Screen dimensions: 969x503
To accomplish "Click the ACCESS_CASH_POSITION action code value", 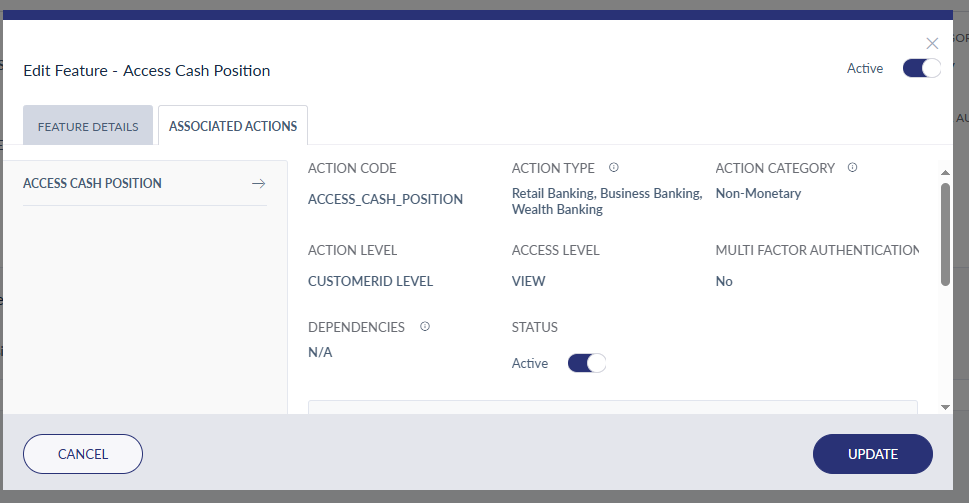I will [385, 199].
